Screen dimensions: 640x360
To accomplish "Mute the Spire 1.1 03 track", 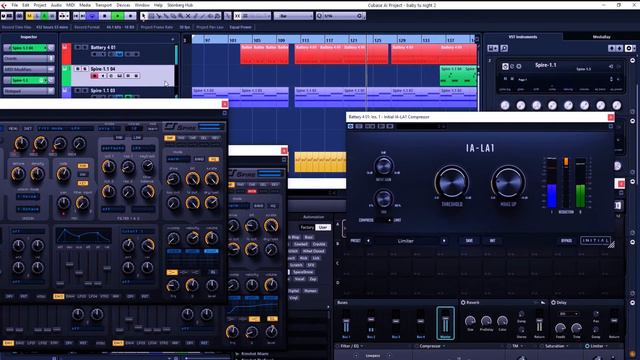I will (77, 91).
